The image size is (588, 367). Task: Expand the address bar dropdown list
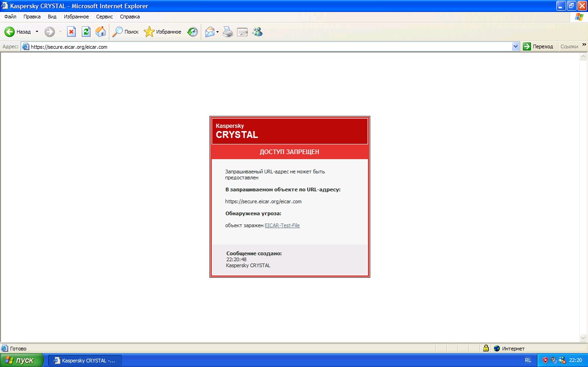coord(516,46)
